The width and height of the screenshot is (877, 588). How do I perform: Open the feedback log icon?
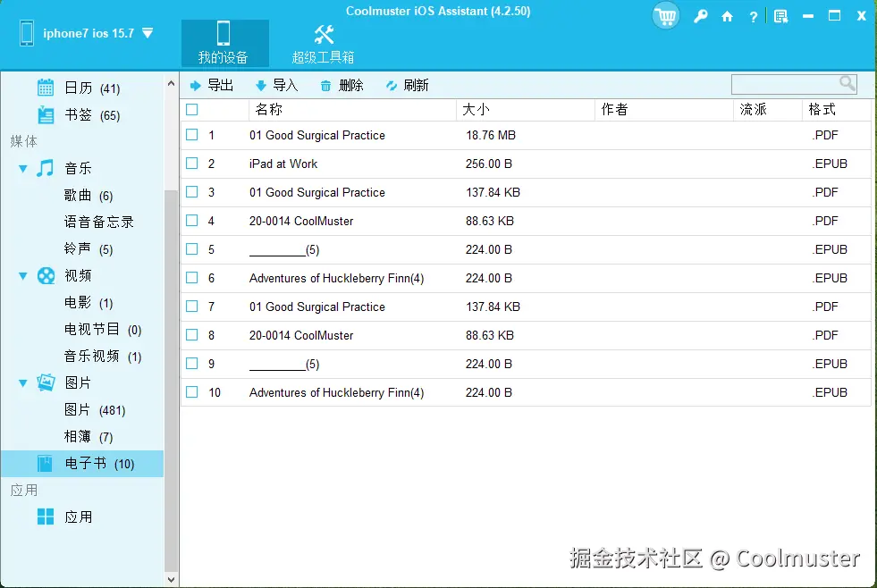point(780,16)
